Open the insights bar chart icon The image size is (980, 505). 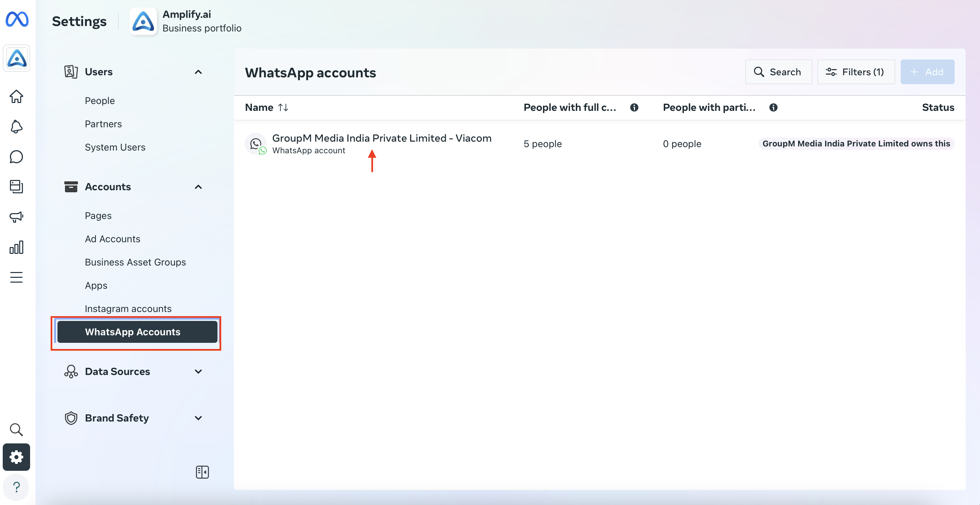point(16,247)
